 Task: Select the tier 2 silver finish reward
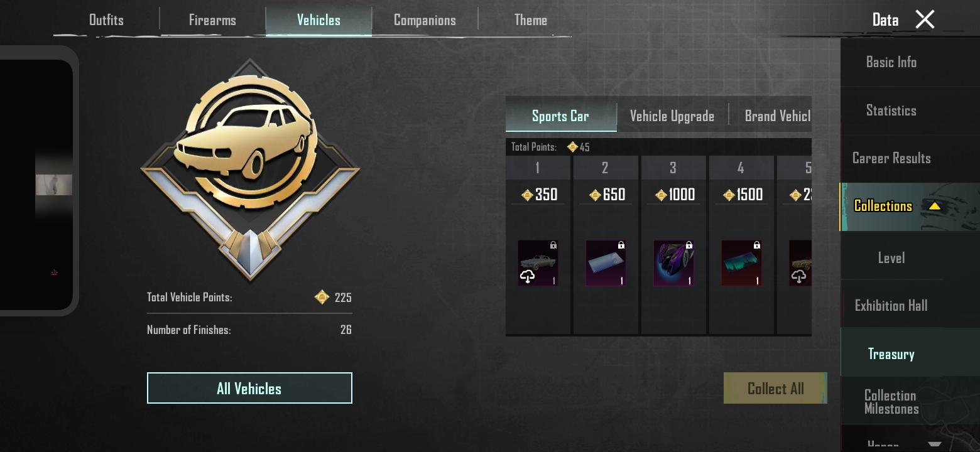click(x=606, y=263)
